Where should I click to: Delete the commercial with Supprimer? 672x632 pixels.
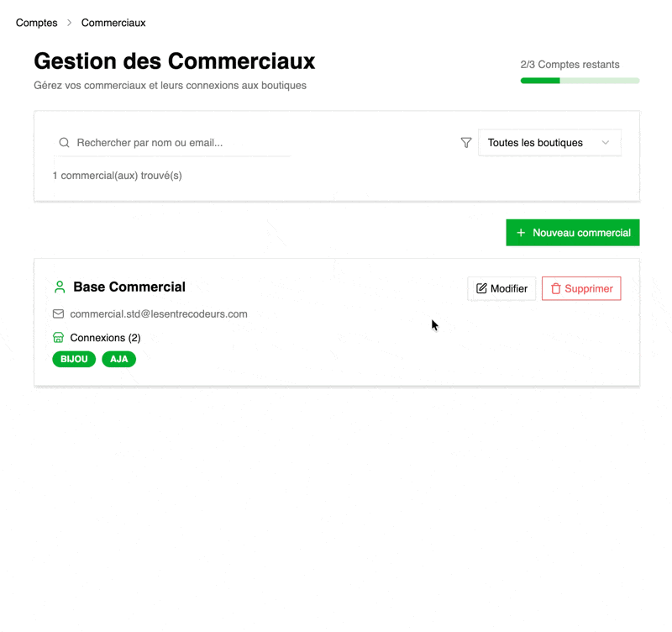581,288
